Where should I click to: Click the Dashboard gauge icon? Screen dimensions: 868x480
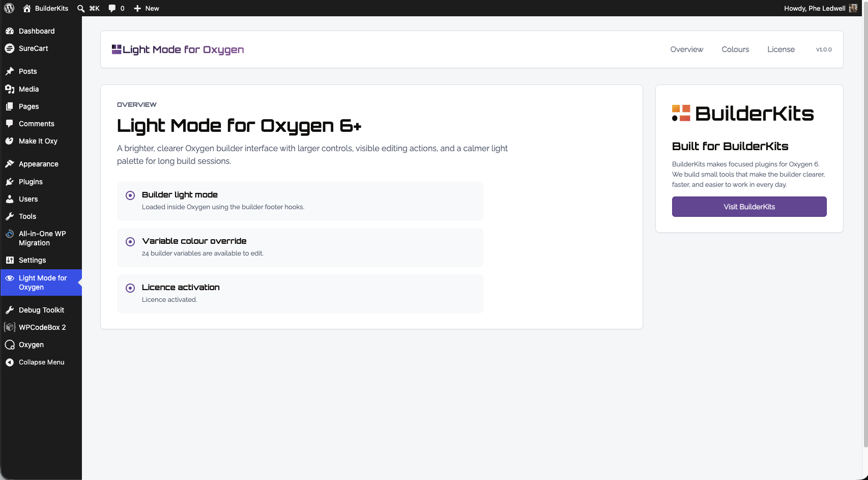(x=10, y=31)
